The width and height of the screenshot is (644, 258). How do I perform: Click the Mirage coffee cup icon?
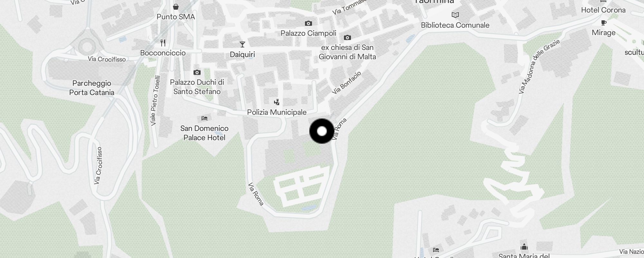[x=604, y=23]
